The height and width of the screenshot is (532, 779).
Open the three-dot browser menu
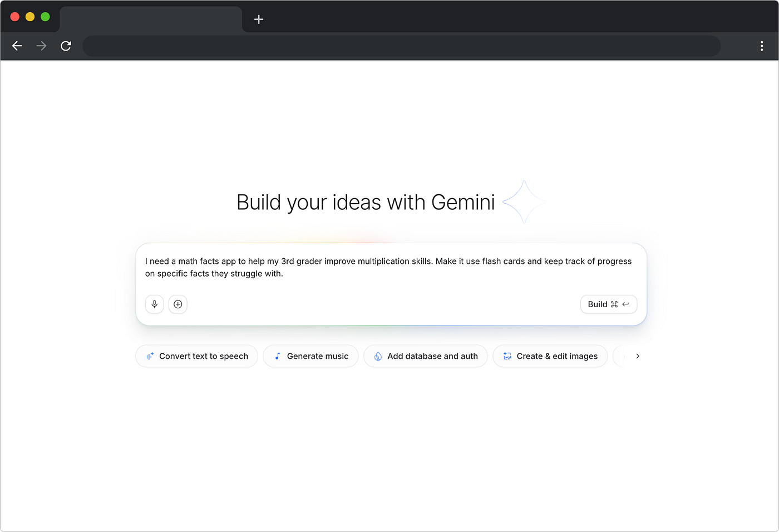[761, 46]
